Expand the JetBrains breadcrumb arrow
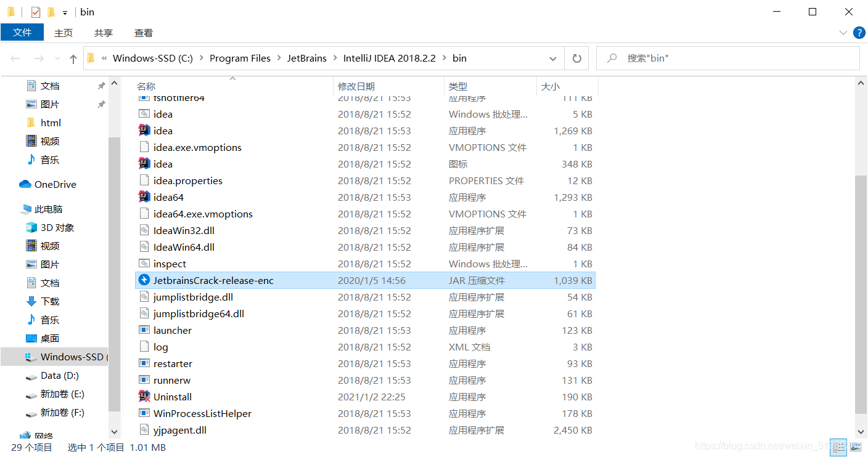 point(335,59)
